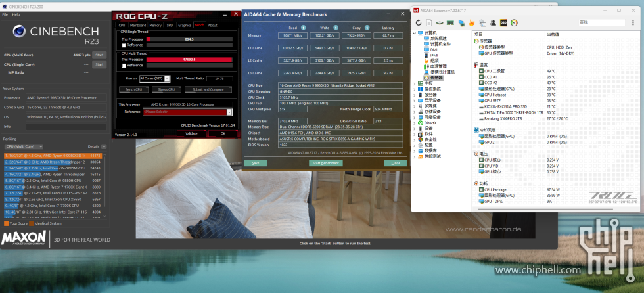Check Reference box under CPU Single Thread
This screenshot has height=293, width=644.
(x=124, y=45)
